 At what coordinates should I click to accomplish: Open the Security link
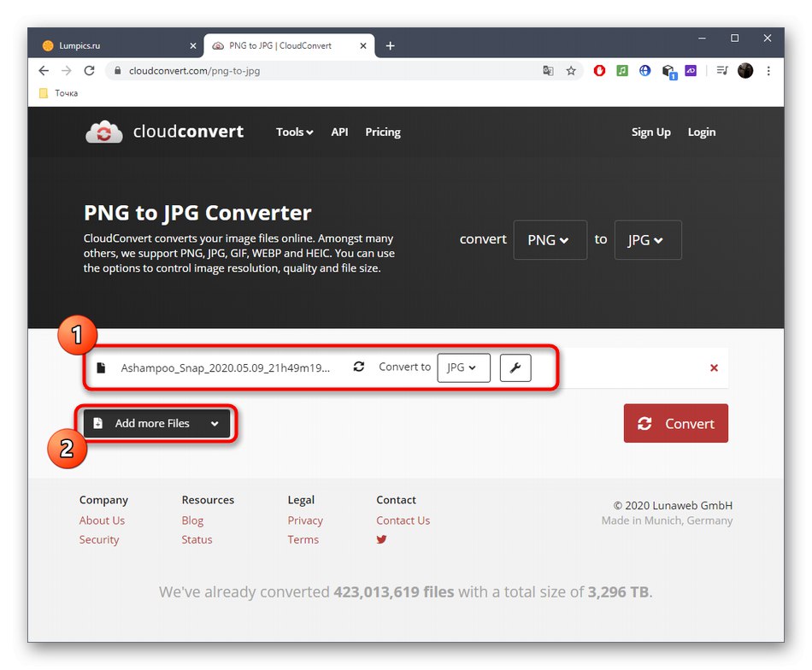99,539
